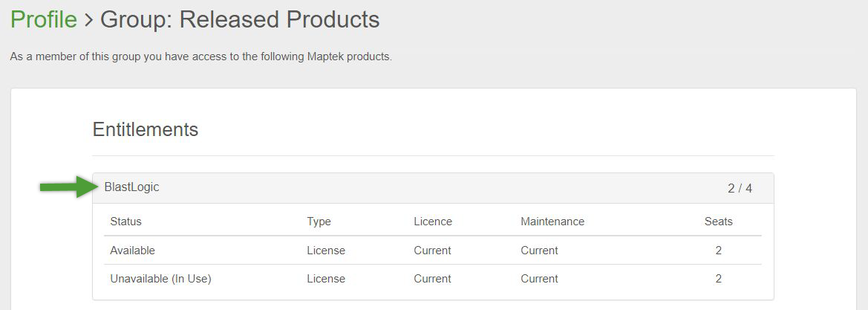This screenshot has height=310, width=868.
Task: Click Maintenance Current value in Unavailable row
Action: 539,279
